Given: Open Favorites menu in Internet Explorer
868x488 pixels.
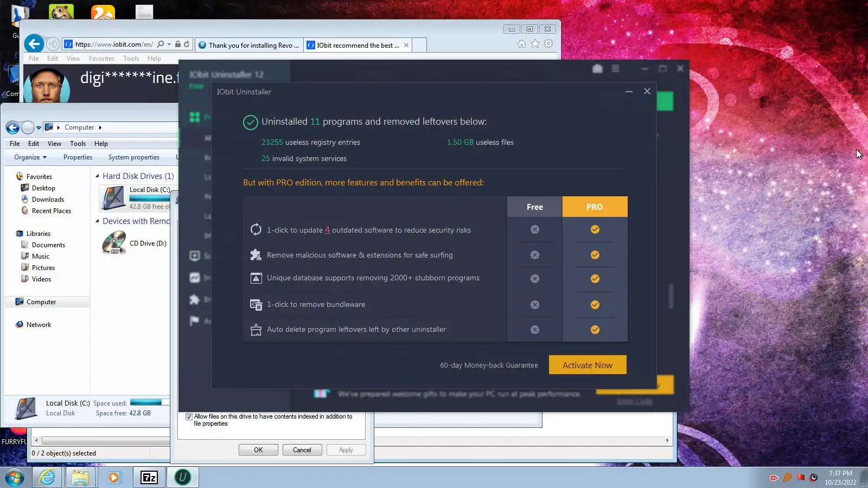Looking at the screenshot, I should (101, 59).
